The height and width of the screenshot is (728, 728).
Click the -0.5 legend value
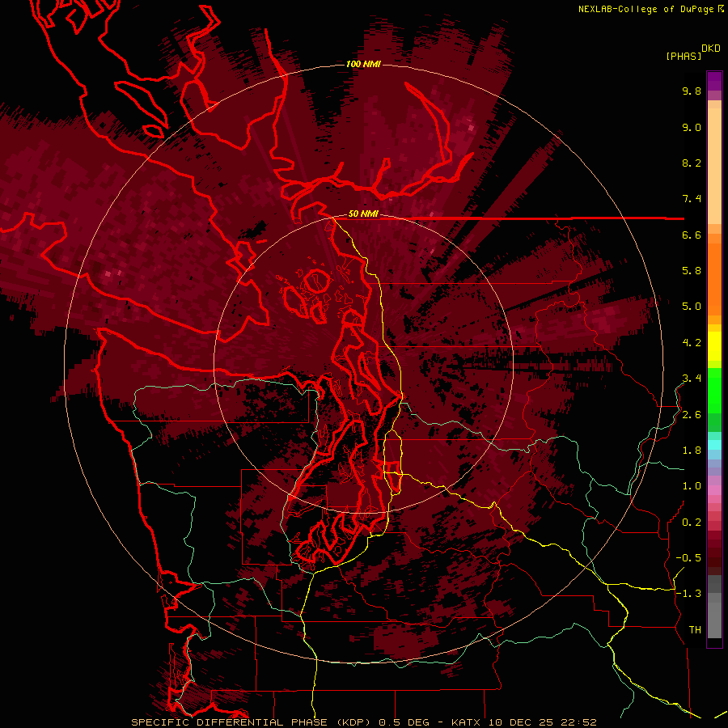coord(688,558)
